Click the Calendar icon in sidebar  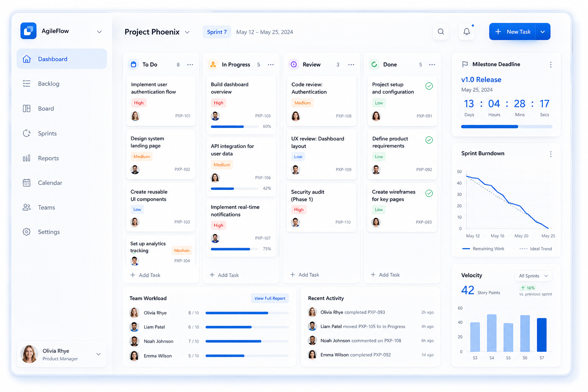[27, 183]
